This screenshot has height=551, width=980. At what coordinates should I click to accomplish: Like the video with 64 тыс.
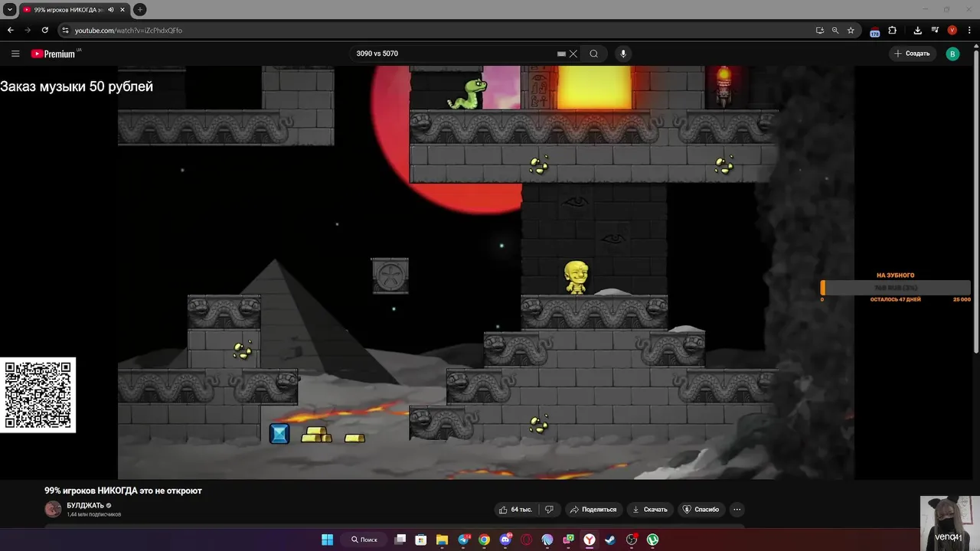point(515,510)
